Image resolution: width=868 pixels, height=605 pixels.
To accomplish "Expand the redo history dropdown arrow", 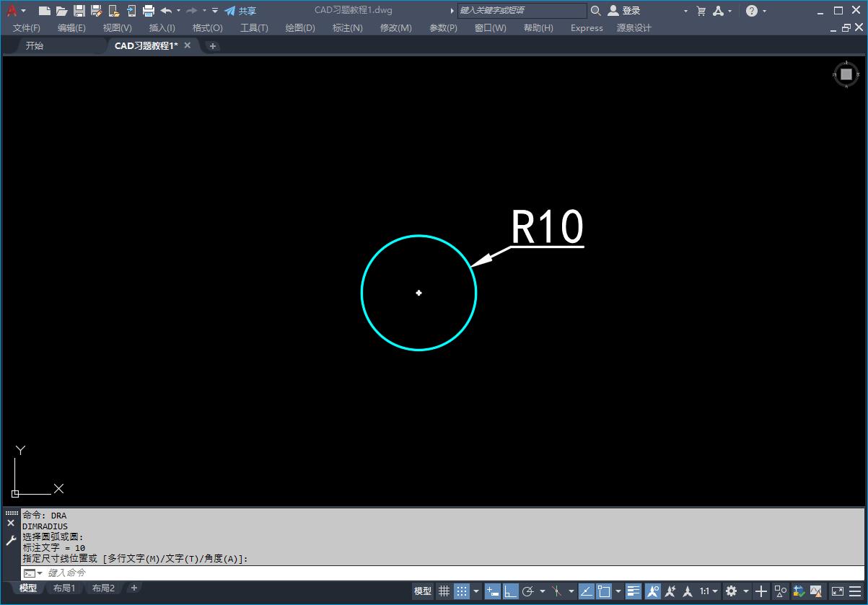I will (x=204, y=11).
